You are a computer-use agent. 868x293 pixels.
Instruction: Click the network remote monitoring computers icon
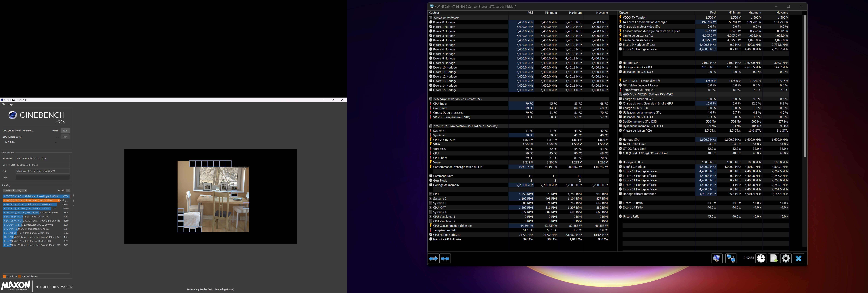(731, 259)
